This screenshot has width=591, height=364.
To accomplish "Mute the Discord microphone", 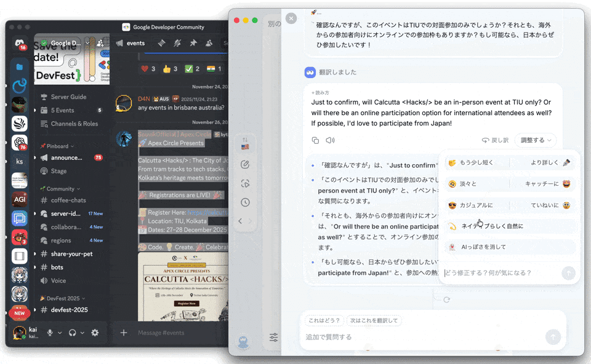I will tap(50, 333).
